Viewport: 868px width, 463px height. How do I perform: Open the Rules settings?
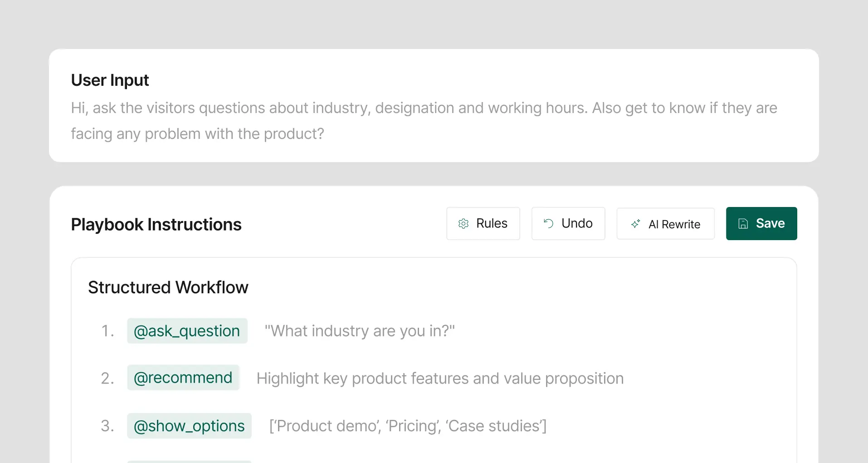(483, 223)
